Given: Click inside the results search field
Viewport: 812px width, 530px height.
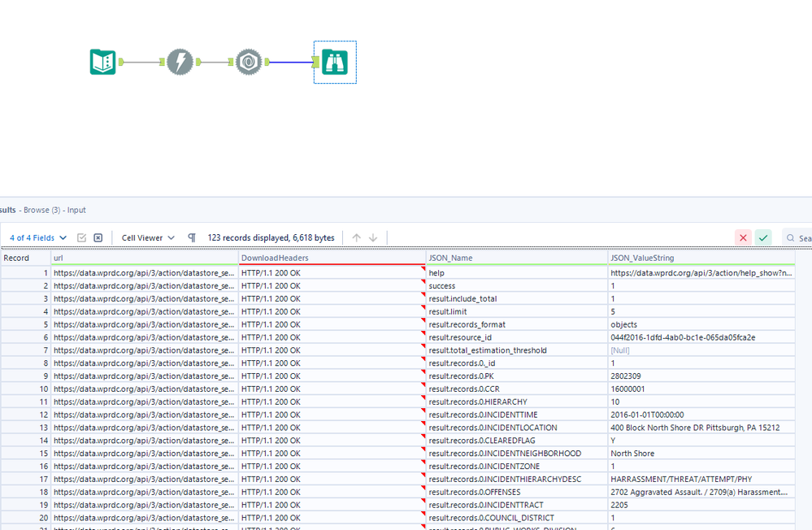Looking at the screenshot, I should 801,238.
